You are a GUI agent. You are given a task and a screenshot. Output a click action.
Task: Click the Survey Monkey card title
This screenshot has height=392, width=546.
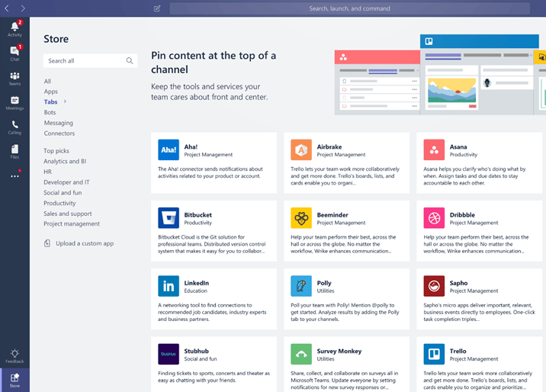coord(339,351)
